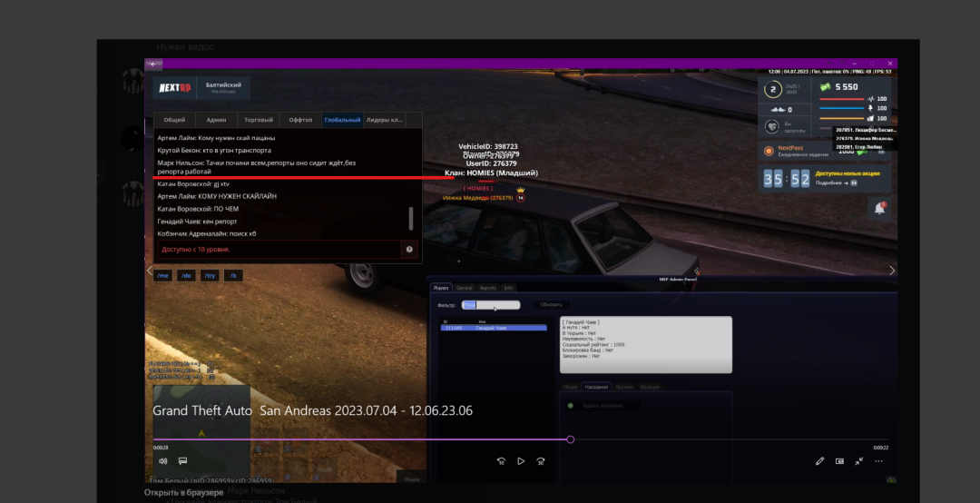Go to previous image with left arrow
This screenshot has height=503, width=980.
pos(150,271)
